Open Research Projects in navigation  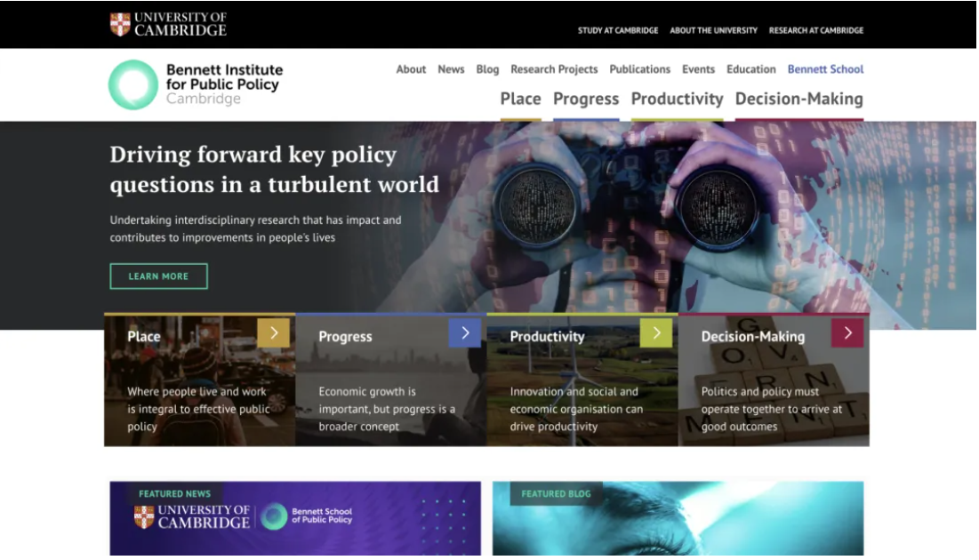click(x=554, y=69)
